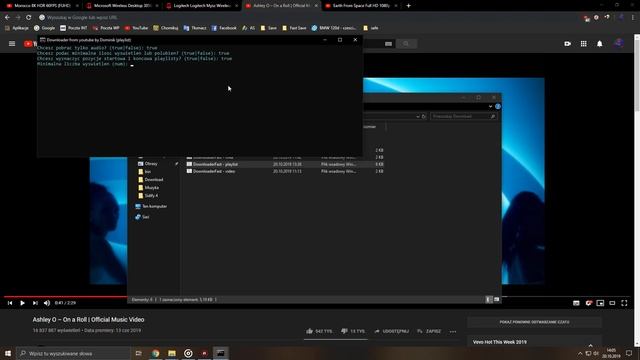
Task: Refresh Explorer folder view
Action: [424, 116]
